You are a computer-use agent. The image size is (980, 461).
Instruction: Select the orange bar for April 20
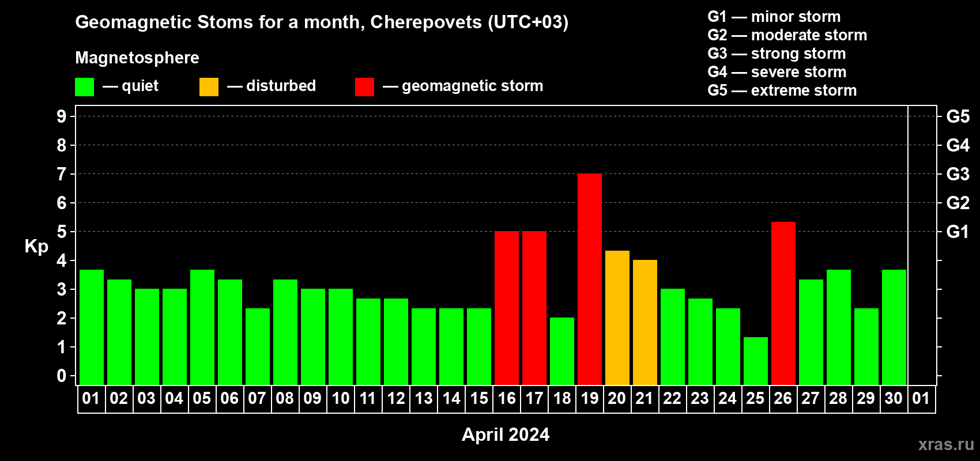617,318
